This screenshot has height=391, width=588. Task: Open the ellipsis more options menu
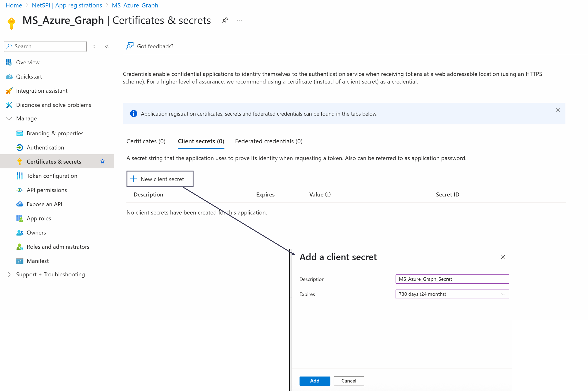[239, 20]
